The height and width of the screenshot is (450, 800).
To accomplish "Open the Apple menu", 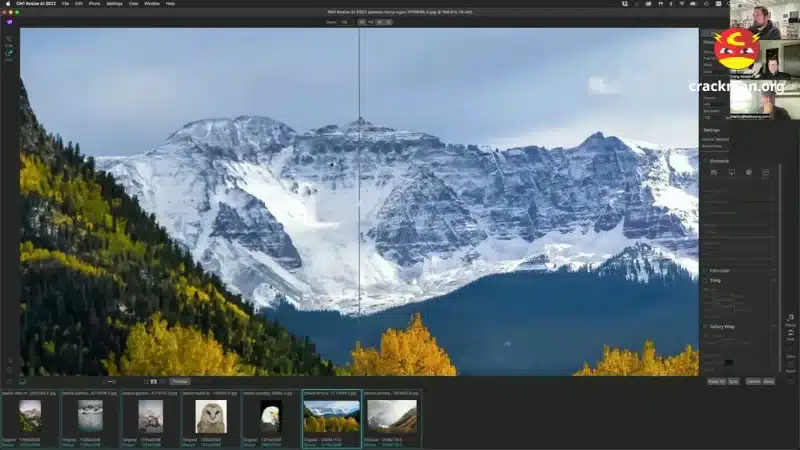I will tap(8, 4).
